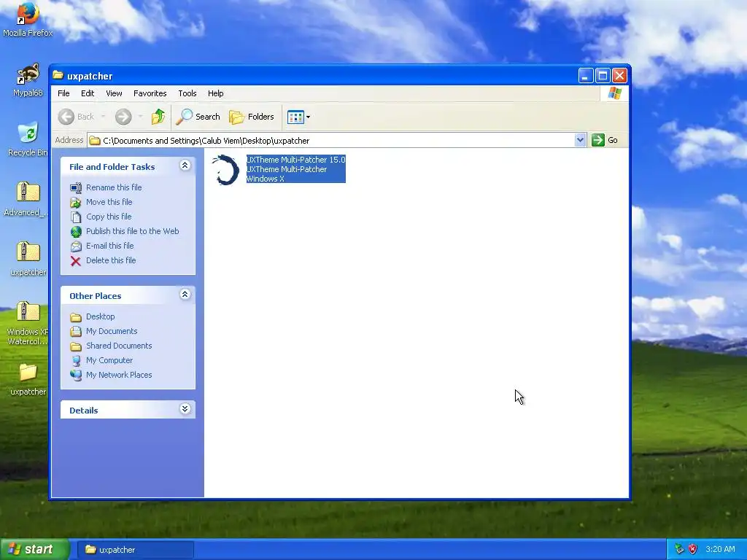Open the Edit menu
The height and width of the screenshot is (560, 747).
(88, 93)
